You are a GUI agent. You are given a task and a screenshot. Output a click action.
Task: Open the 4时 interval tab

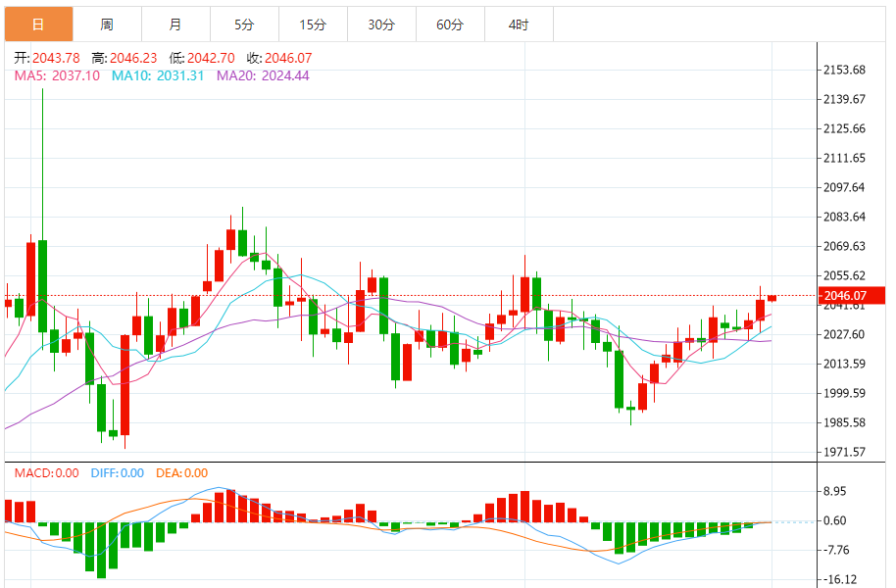pyautogui.click(x=519, y=24)
